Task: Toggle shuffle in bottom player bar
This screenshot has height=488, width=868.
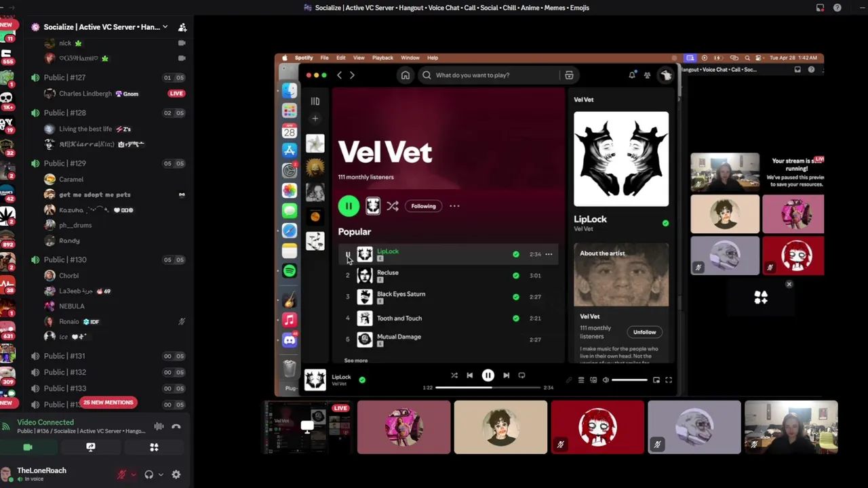Action: (454, 375)
